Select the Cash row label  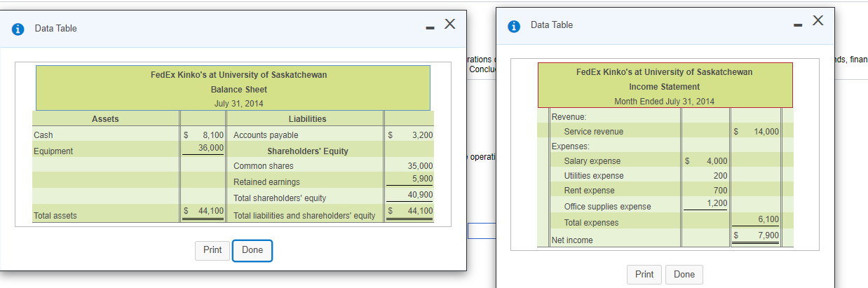pyautogui.click(x=43, y=135)
